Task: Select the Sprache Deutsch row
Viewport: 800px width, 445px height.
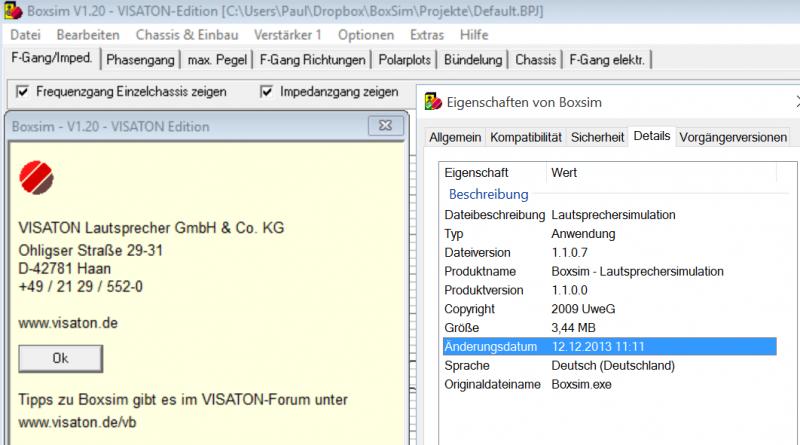Action: pyautogui.click(x=610, y=365)
